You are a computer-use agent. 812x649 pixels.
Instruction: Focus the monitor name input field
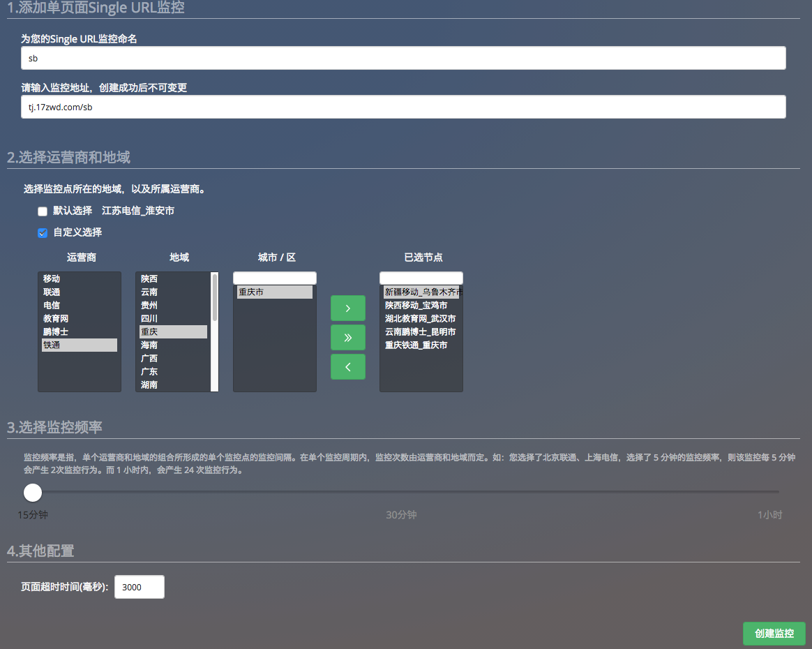coord(403,59)
